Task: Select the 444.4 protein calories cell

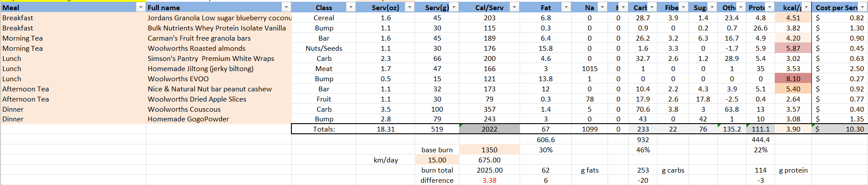Action: [x=761, y=140]
